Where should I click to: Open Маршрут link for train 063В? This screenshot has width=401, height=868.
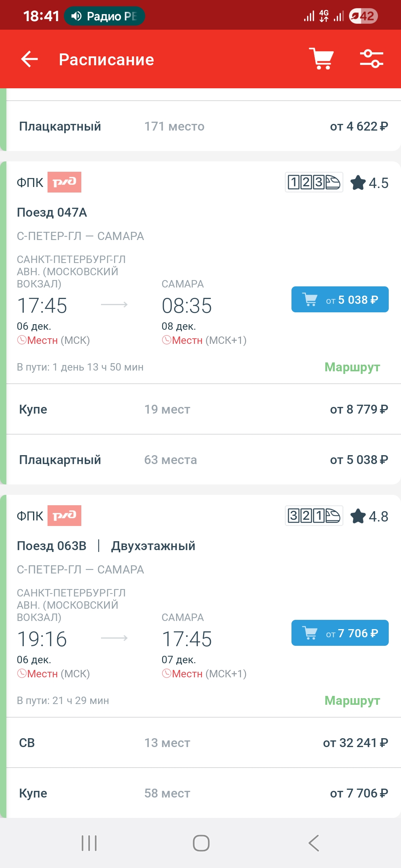click(x=352, y=701)
